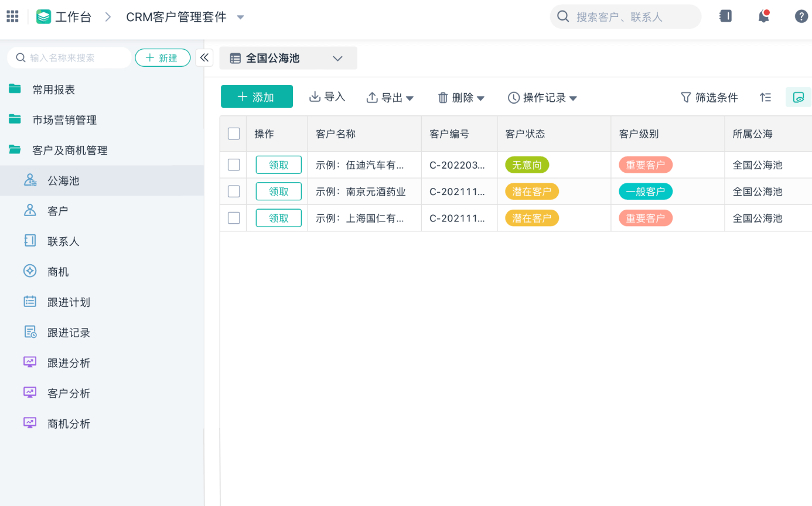Open the help question mark icon
This screenshot has height=506, width=812.
pos(801,16)
